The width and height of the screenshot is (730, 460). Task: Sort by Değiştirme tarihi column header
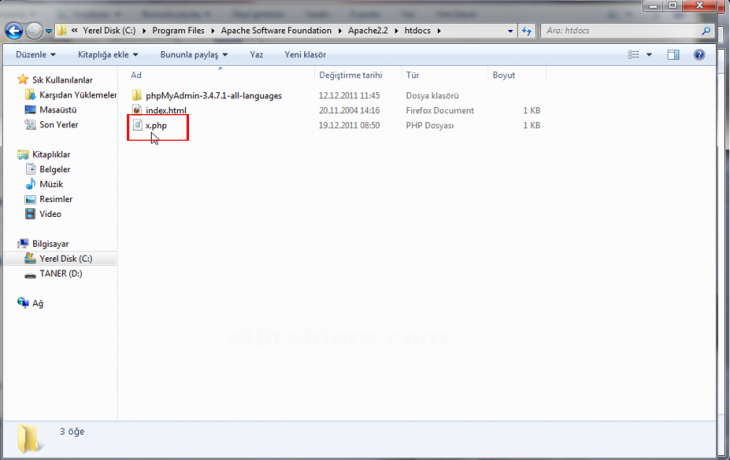click(350, 75)
